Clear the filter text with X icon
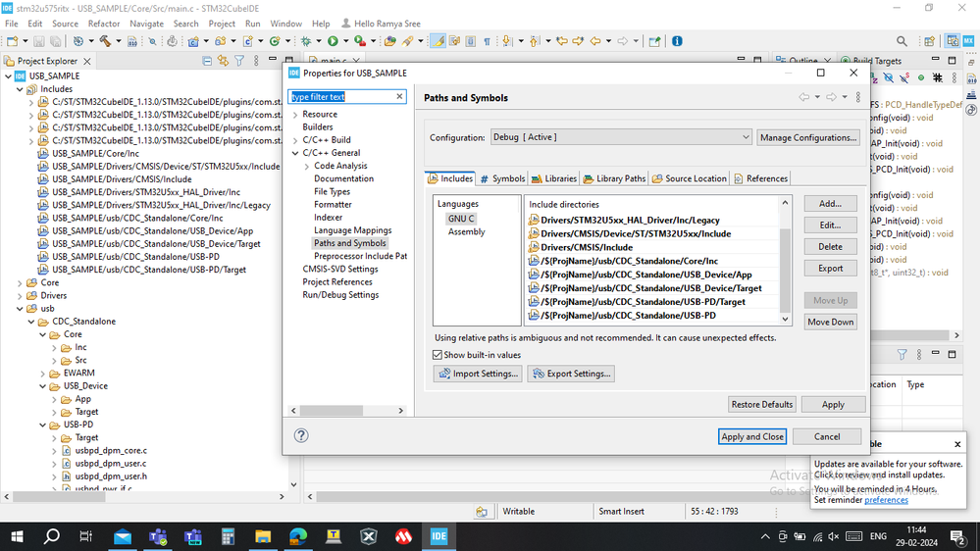 (399, 96)
